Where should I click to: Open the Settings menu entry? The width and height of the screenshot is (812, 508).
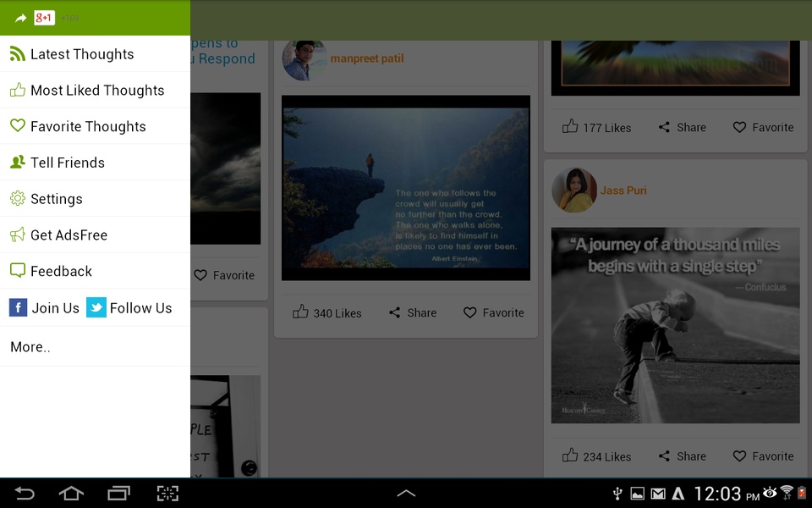(96, 198)
